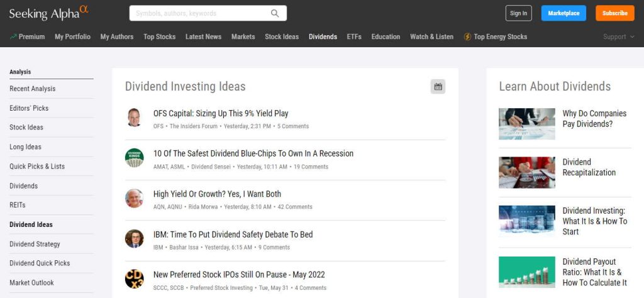The image size is (644, 298).
Task: Open 4 Comments link
Action: pos(311,288)
